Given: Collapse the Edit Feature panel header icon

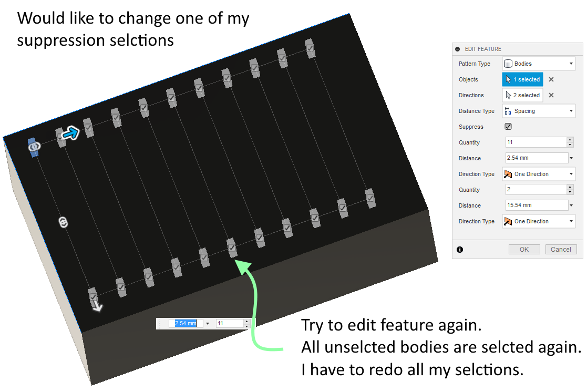Looking at the screenshot, I should [458, 49].
